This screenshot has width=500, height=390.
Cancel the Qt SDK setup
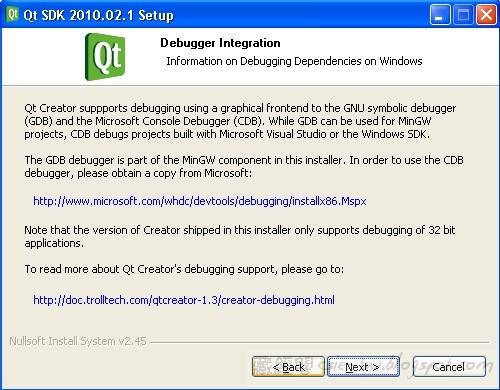449,367
